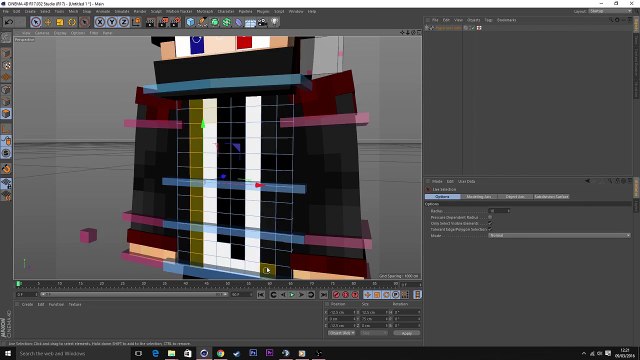Switch to Options tab in Attributes
640x360 pixels.
click(442, 197)
